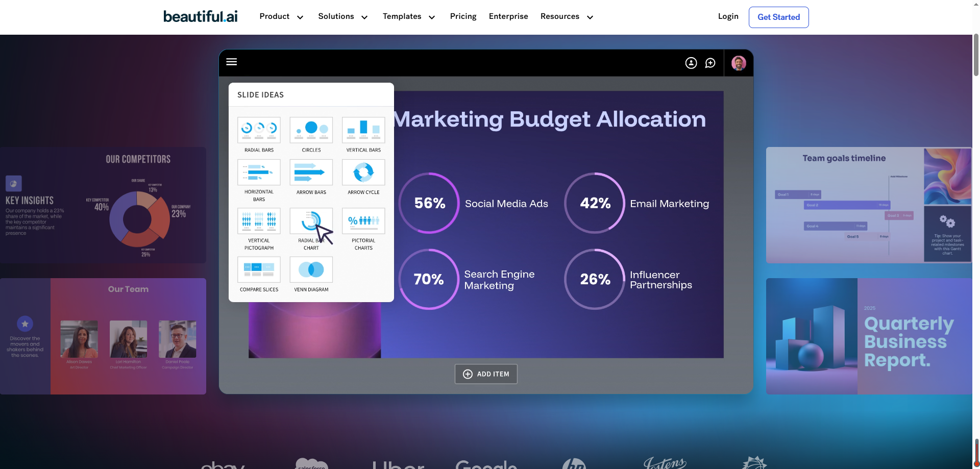Open the Templates dropdown menu
Image resolution: width=980 pixels, height=469 pixels.
[x=409, y=17]
